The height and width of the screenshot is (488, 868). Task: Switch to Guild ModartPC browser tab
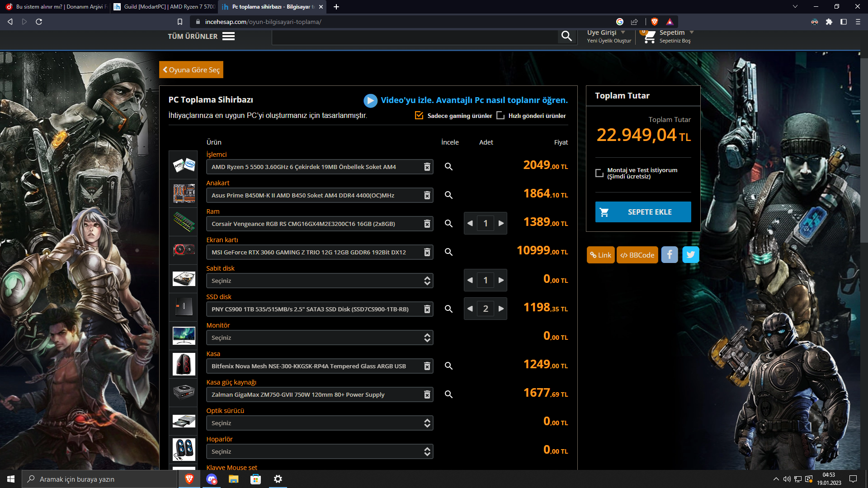[x=165, y=7]
